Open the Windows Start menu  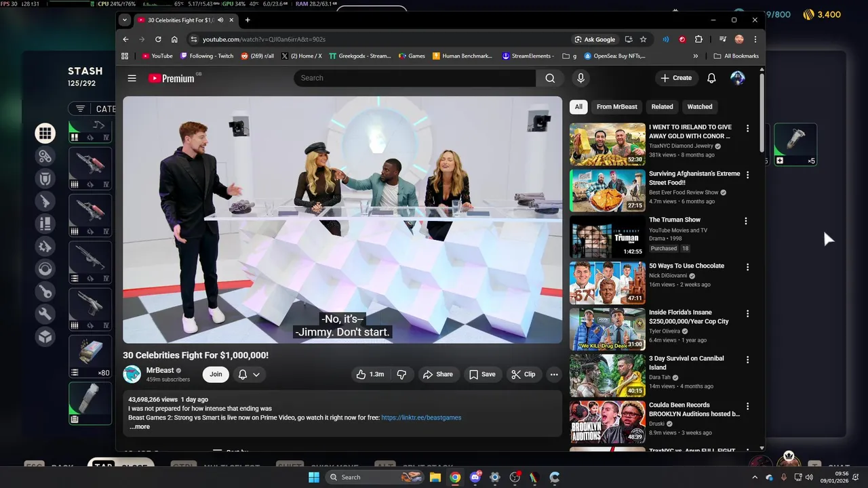tap(314, 477)
